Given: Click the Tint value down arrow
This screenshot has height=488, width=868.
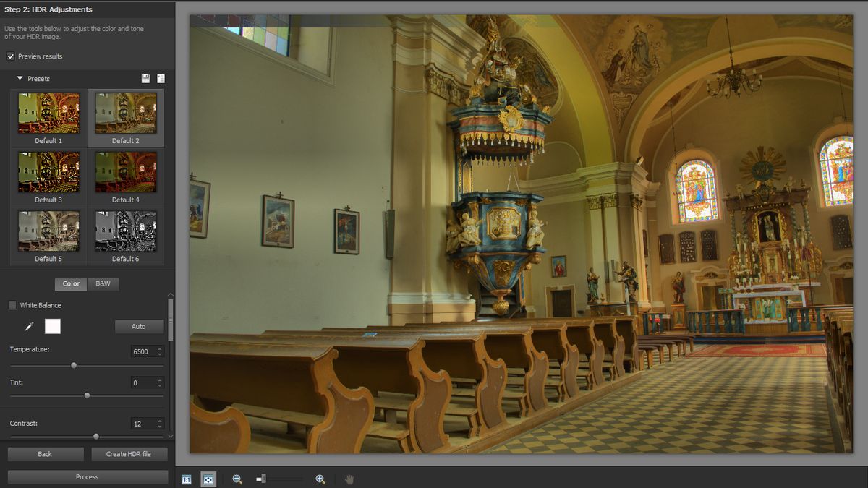Looking at the screenshot, I should click(x=160, y=385).
